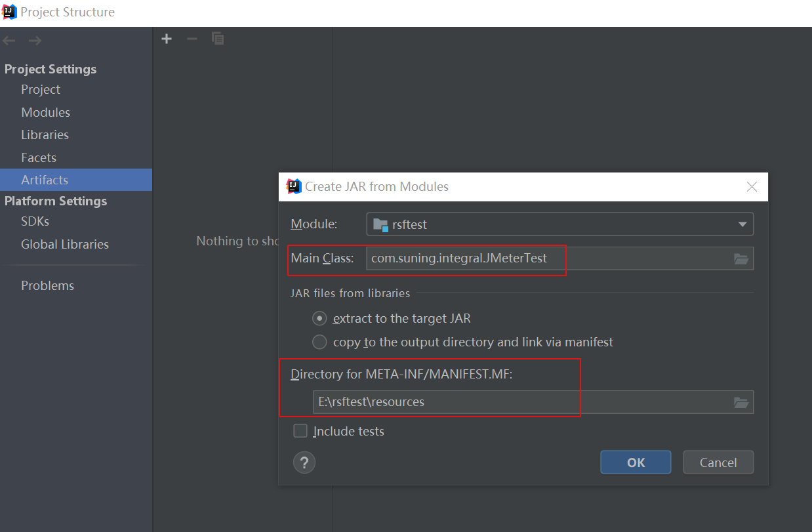Select copy to output directory and link via manifest

pyautogui.click(x=319, y=342)
